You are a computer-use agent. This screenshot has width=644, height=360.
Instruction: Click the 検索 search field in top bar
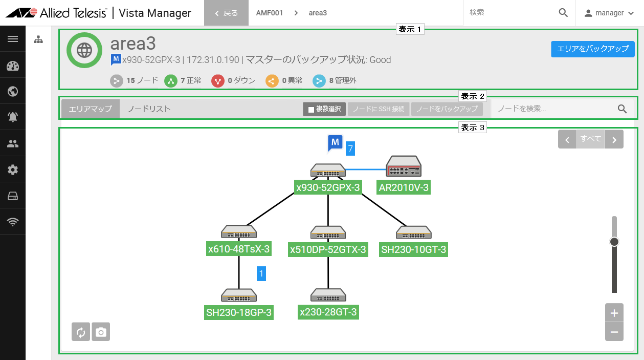click(x=512, y=13)
